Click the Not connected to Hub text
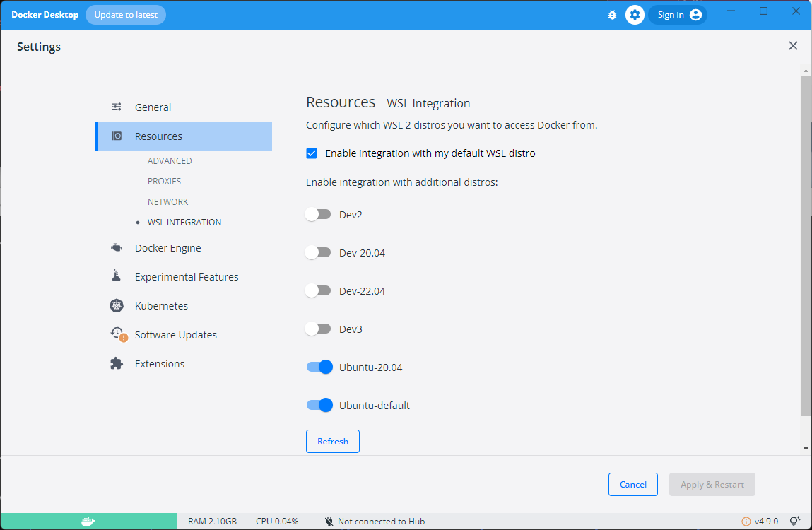812x530 pixels. tap(381, 522)
